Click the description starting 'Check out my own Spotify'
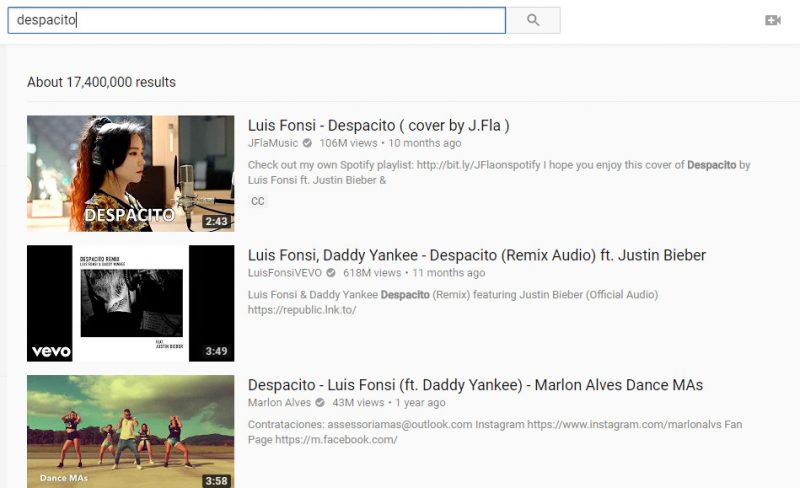The image size is (800, 488). (x=499, y=173)
